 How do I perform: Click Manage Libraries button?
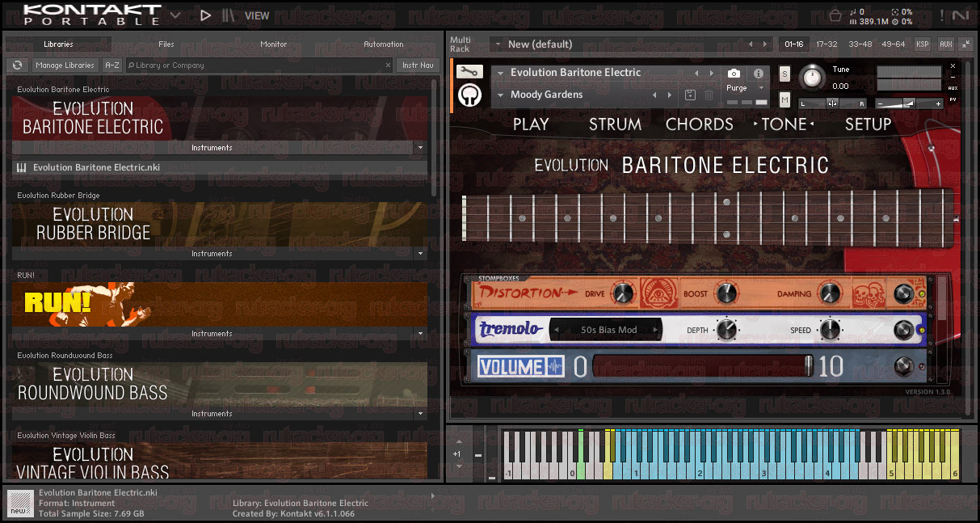tap(65, 65)
